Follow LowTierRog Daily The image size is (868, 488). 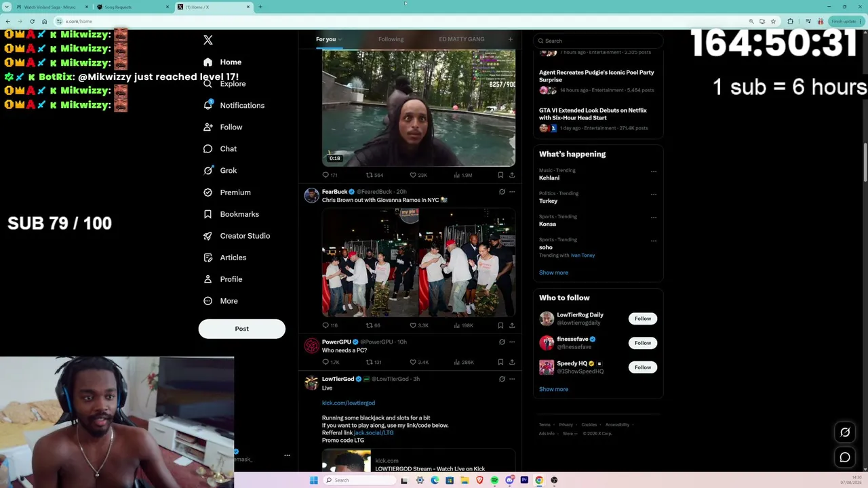(x=643, y=319)
